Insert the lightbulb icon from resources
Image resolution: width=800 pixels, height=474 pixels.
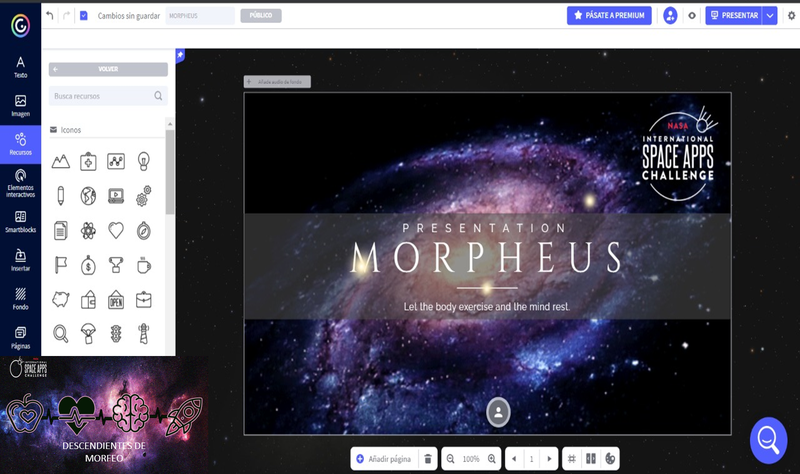pos(144,160)
